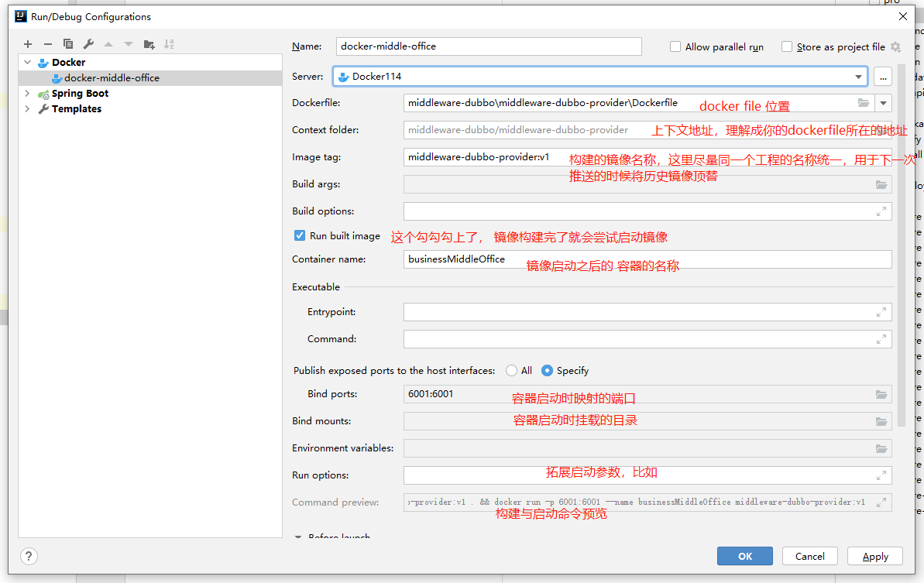Image resolution: width=924 pixels, height=583 pixels.
Task: Open Bind ports editor folder icon
Action: point(881,395)
